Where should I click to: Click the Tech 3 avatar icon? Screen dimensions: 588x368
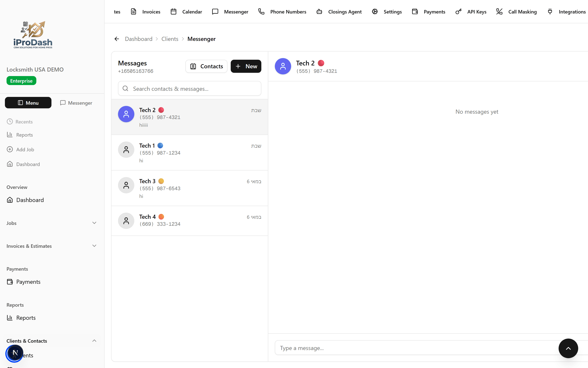click(x=126, y=185)
